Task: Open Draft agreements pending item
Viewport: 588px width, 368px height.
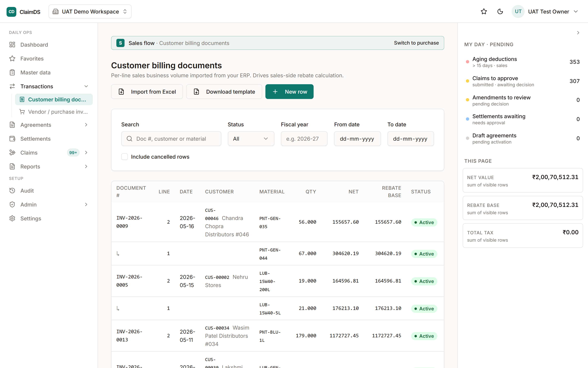Action: 523,138
